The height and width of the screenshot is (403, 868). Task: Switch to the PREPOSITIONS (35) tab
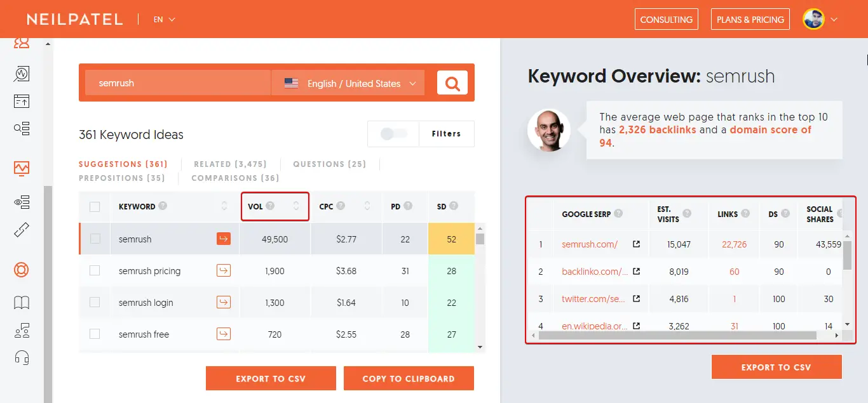coord(122,178)
